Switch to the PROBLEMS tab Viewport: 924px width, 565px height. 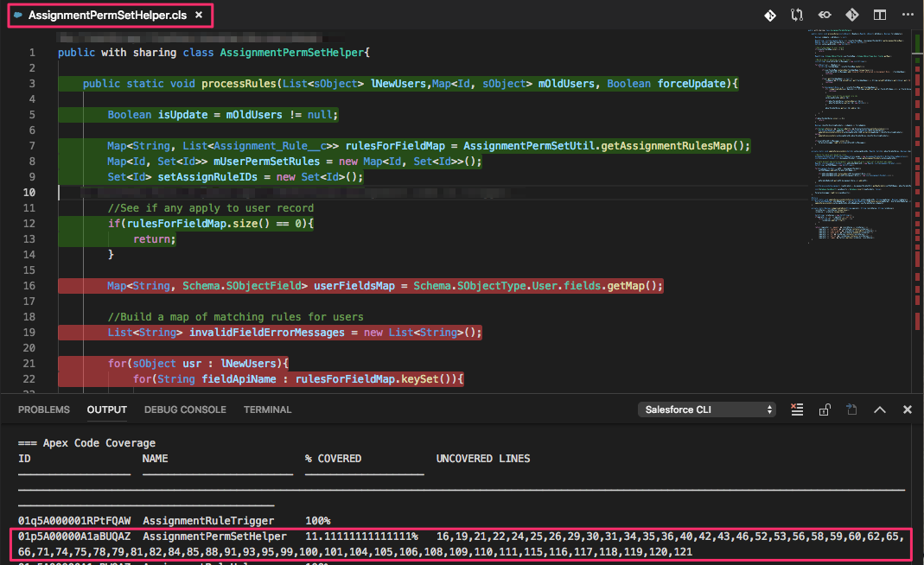click(x=43, y=409)
